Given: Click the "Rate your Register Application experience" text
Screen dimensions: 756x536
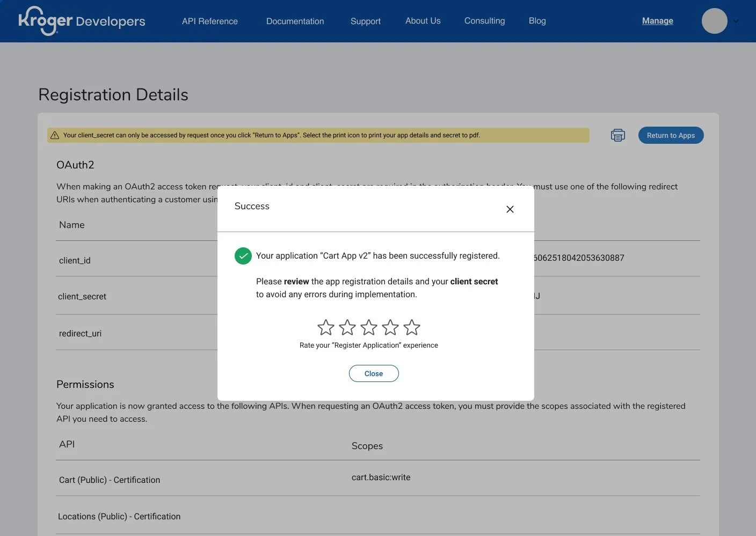Looking at the screenshot, I should click(369, 345).
